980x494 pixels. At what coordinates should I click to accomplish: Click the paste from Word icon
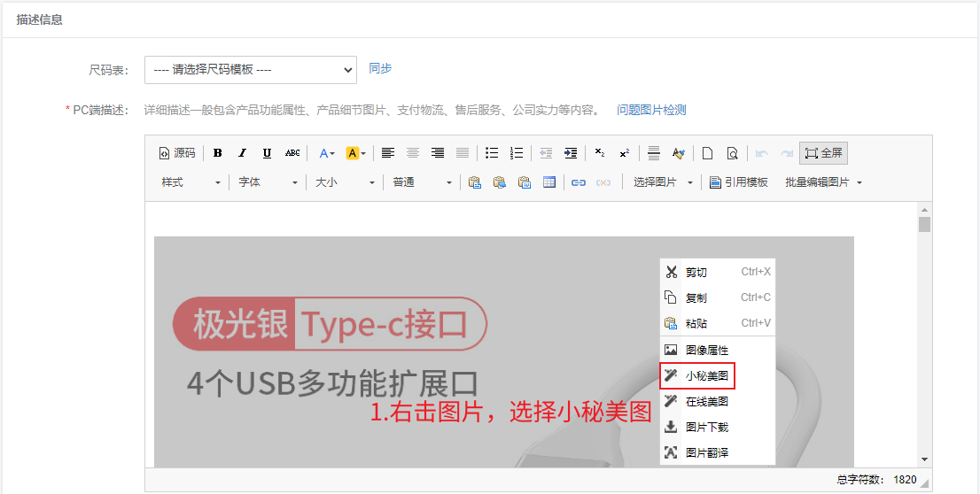pos(525,182)
